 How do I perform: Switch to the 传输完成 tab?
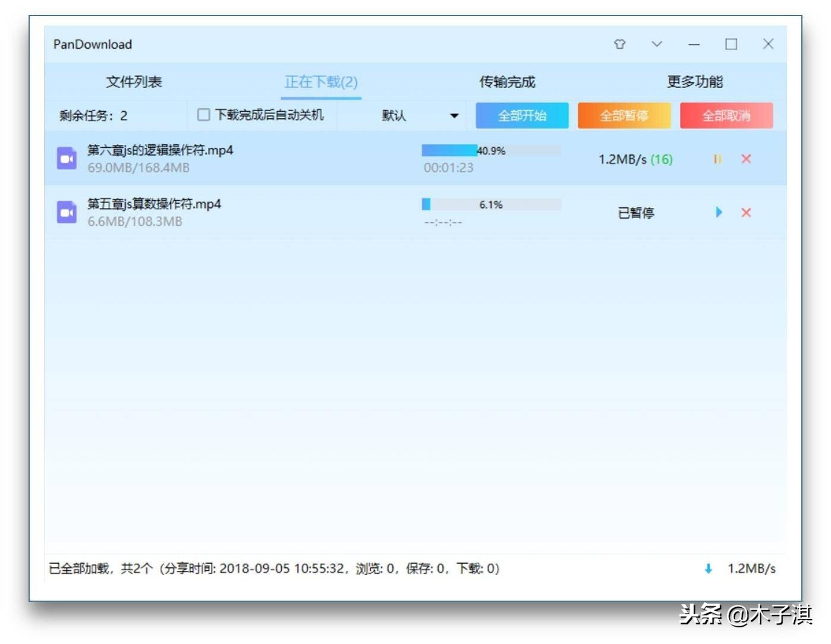point(507,82)
